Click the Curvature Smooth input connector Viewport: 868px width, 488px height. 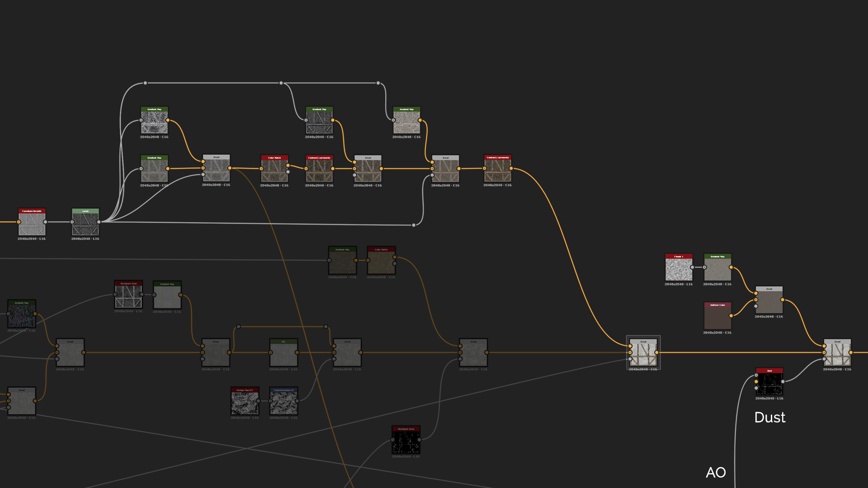tap(19, 222)
